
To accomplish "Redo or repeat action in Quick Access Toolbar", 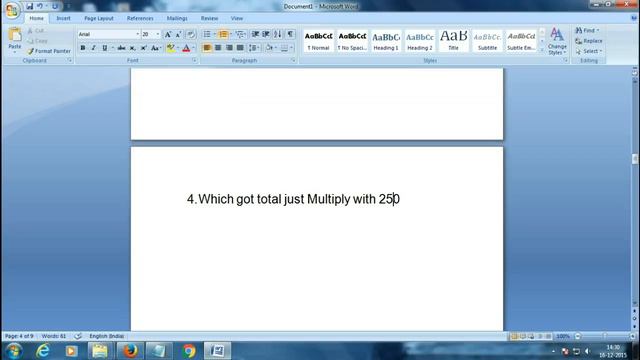I will (55, 6).
